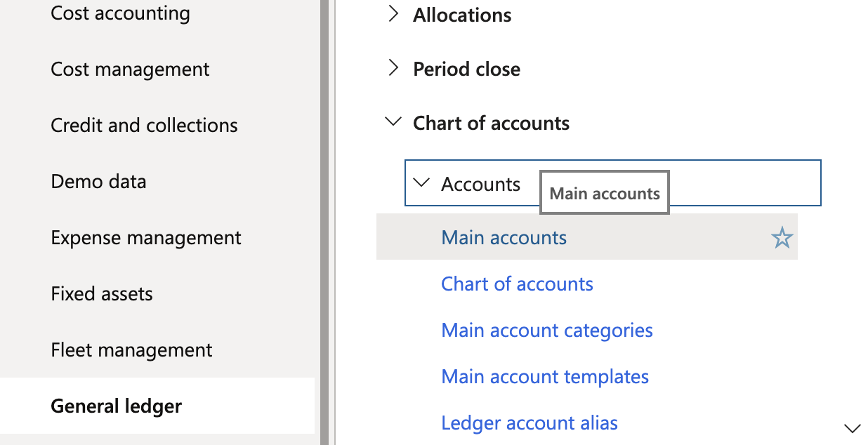Click the module list vertical scrollbar
This screenshot has width=868, height=445.
324,222
